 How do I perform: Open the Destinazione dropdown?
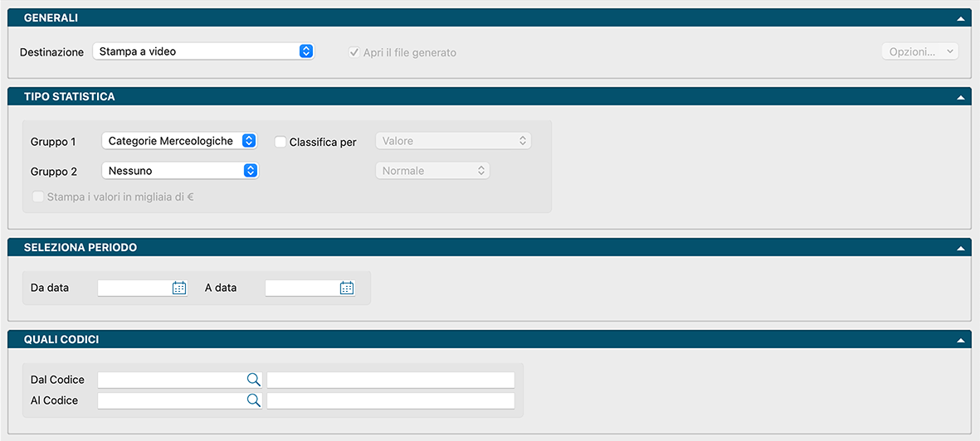click(203, 51)
